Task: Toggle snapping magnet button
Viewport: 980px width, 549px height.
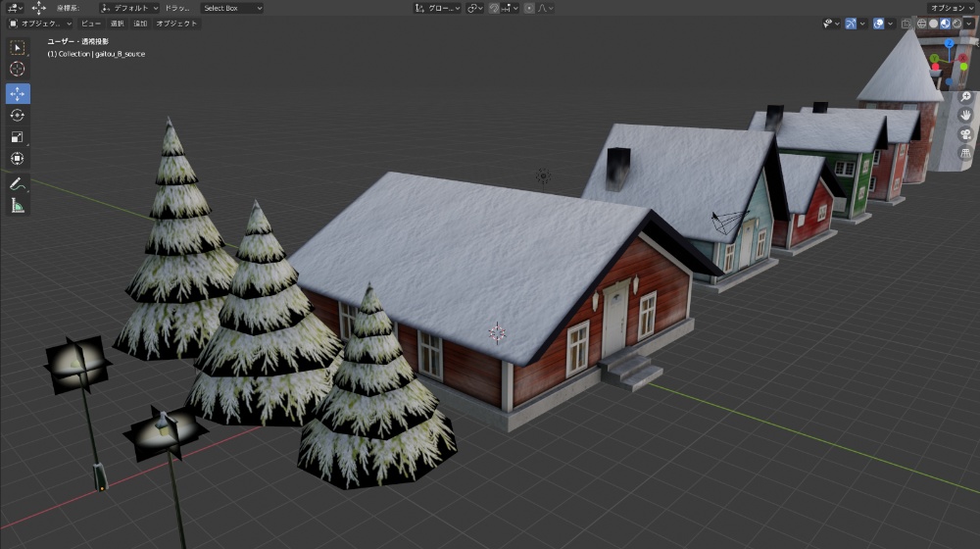Action: point(494,8)
